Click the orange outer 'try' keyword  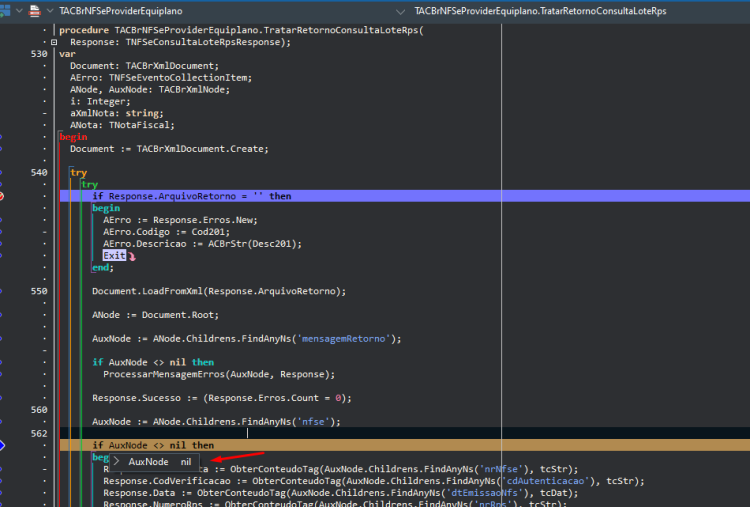(x=78, y=173)
